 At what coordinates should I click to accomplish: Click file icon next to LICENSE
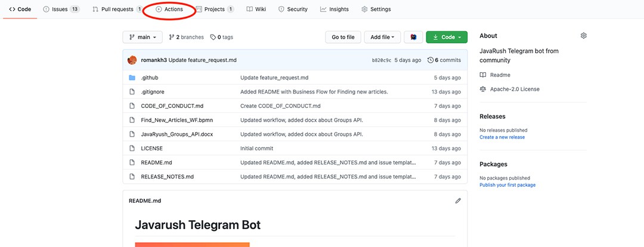pyautogui.click(x=132, y=149)
